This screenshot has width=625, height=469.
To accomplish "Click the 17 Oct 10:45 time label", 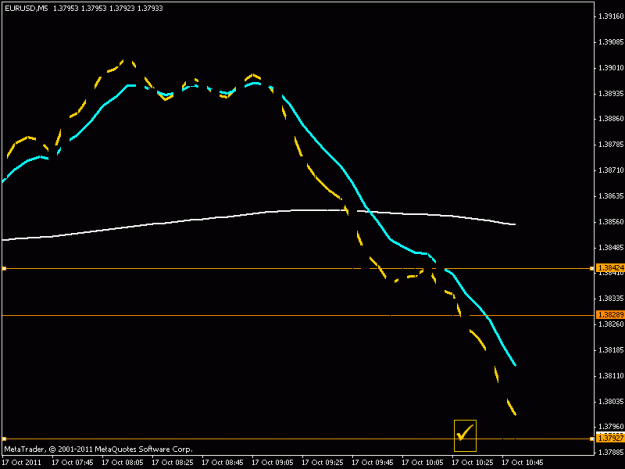I will [x=523, y=463].
